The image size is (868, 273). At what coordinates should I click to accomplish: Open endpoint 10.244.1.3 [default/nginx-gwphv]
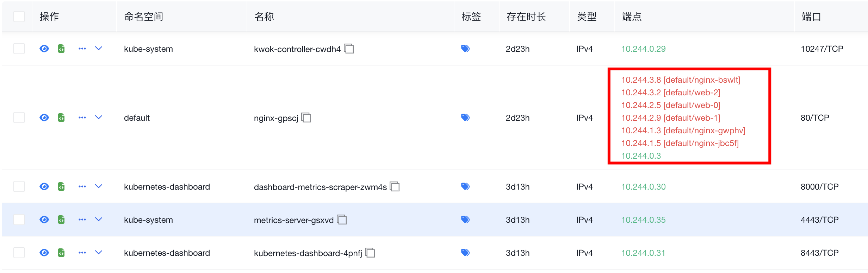click(x=683, y=131)
